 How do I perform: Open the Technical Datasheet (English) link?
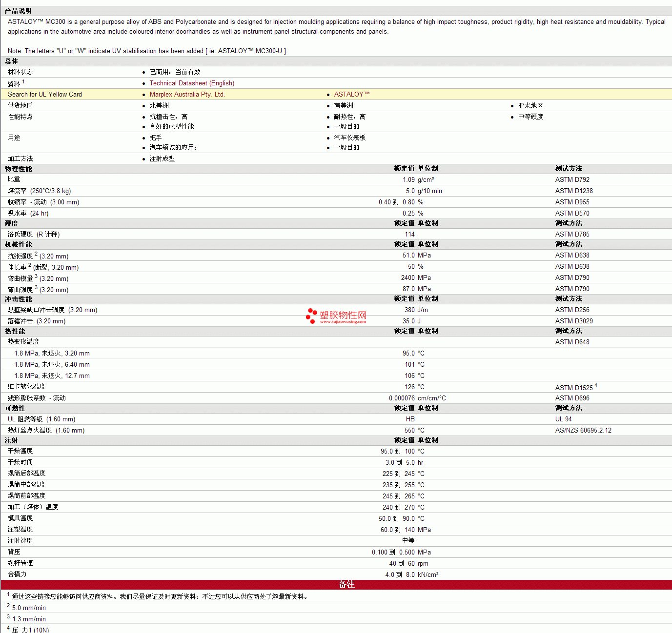point(192,83)
